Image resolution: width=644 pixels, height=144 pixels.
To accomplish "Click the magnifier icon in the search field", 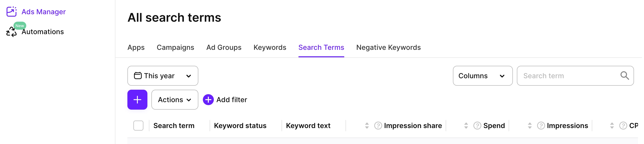I will (x=625, y=75).
